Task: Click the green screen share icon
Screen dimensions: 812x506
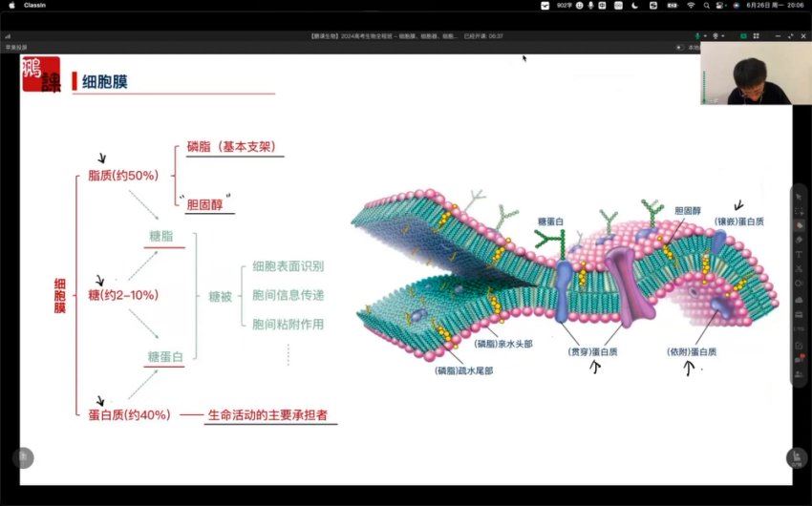Action: point(743,36)
